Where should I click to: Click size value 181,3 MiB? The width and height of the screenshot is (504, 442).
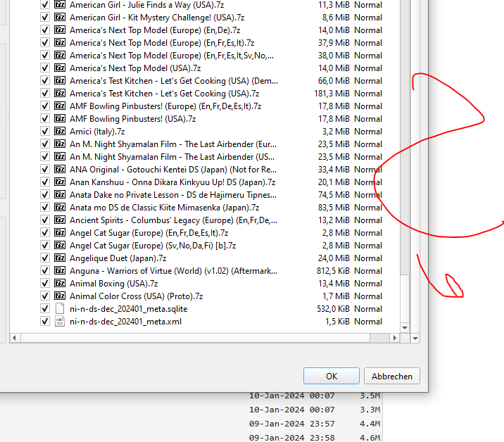click(332, 93)
